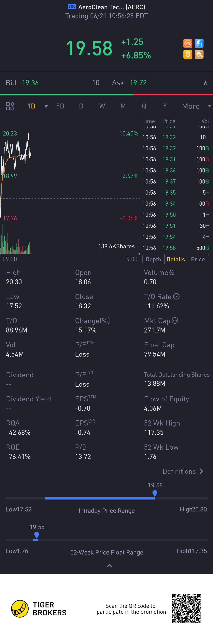This screenshot has width=213, height=644.
Task: Open the chart layout grid icon
Action: (x=10, y=106)
